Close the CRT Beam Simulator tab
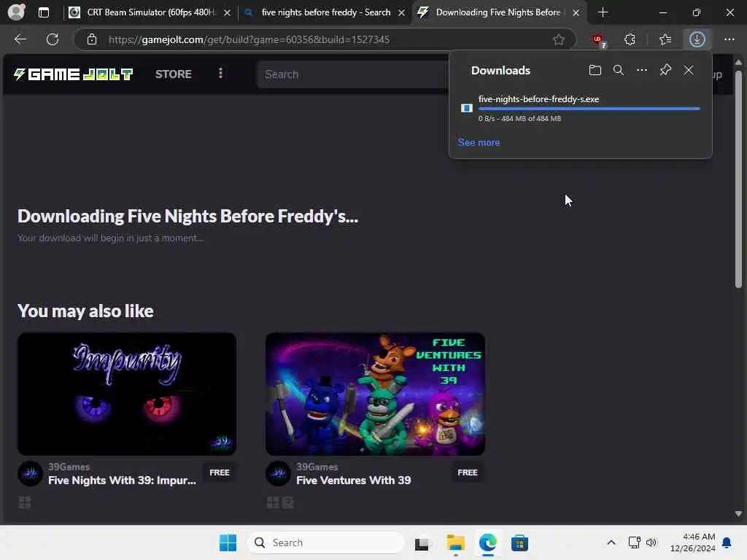This screenshot has width=747, height=560. click(x=228, y=13)
